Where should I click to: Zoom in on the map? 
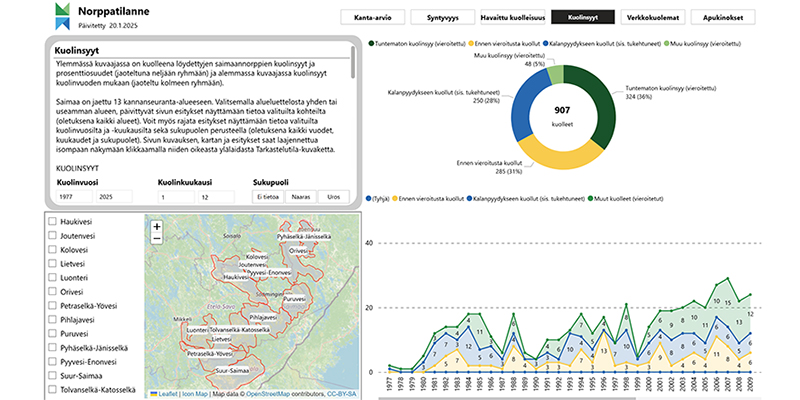[x=156, y=227]
